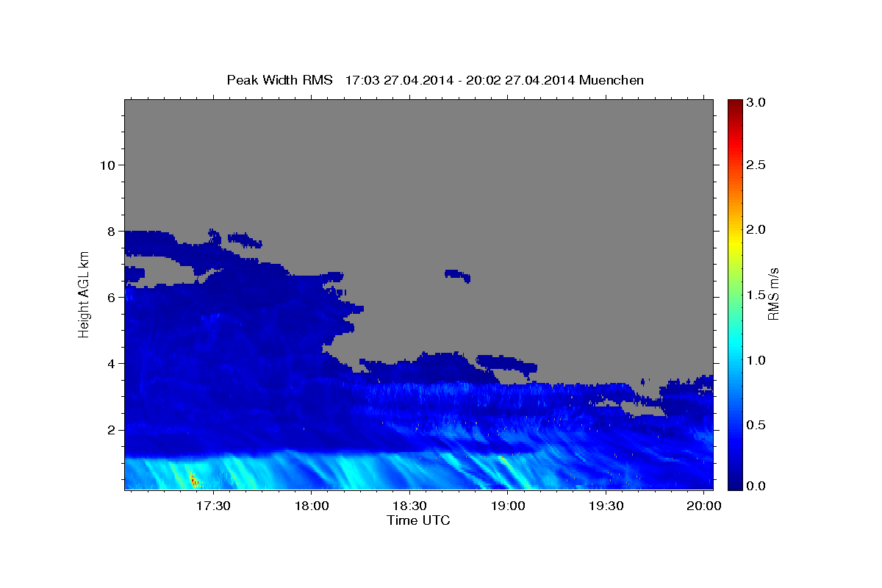Click the 18:00 tick label on the time axis
The width and height of the screenshot is (882, 588).
[x=311, y=507]
